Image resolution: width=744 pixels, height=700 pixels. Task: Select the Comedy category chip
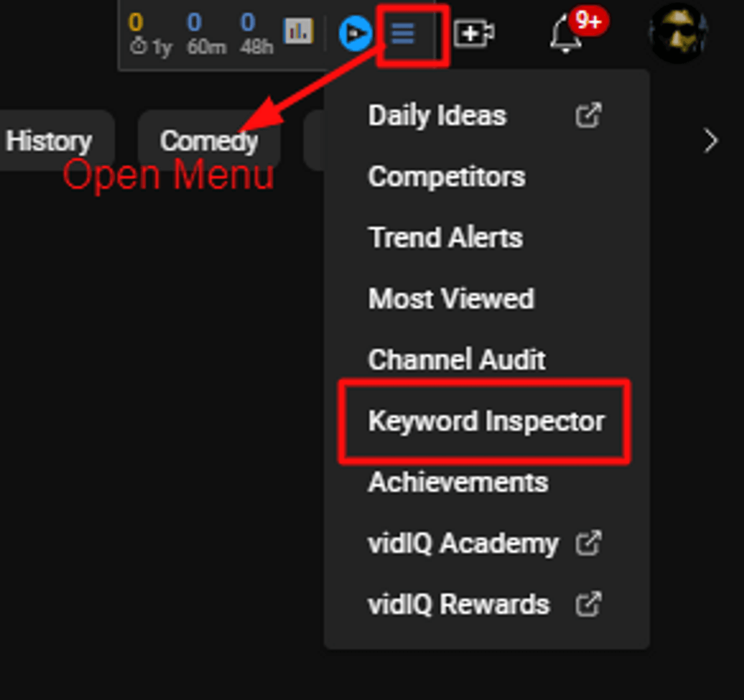coord(209,141)
